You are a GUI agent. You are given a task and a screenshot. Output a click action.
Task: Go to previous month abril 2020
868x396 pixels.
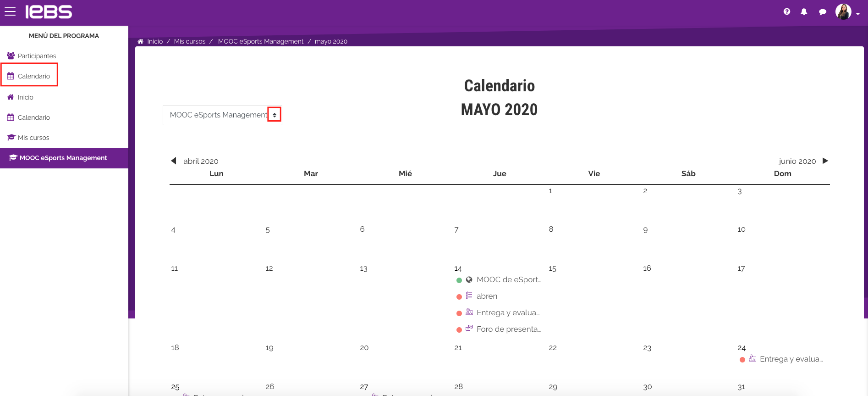[201, 161]
